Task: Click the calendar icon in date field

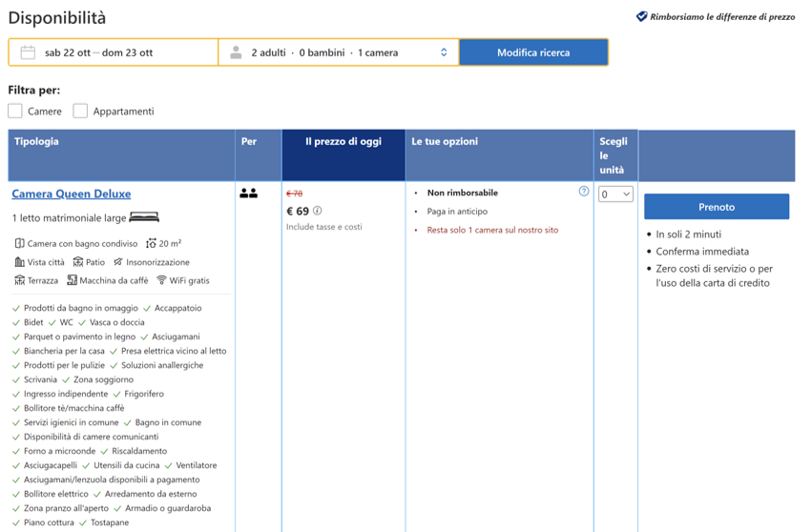Action: [x=28, y=52]
